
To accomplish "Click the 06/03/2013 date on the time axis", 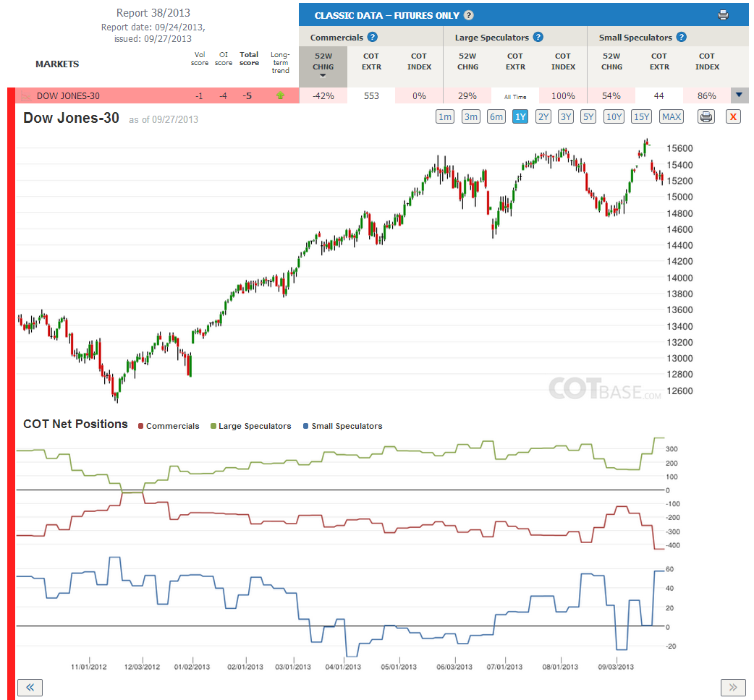I will tap(454, 667).
